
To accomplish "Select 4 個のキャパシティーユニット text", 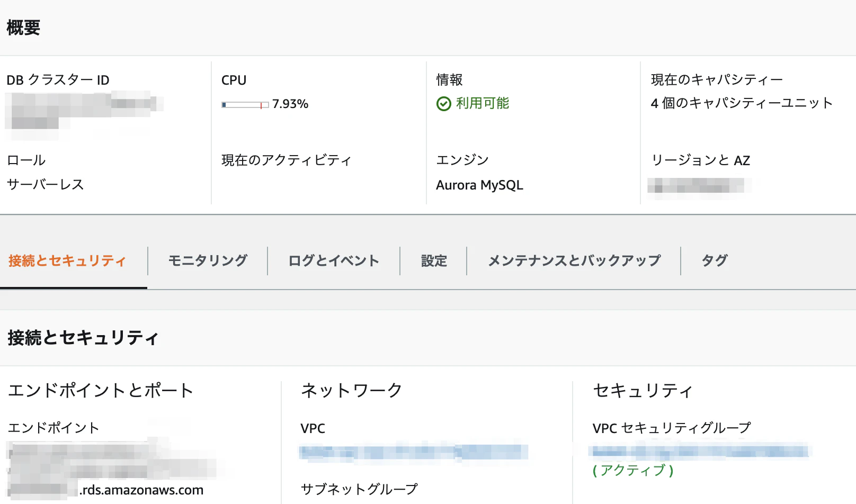I will tap(742, 103).
